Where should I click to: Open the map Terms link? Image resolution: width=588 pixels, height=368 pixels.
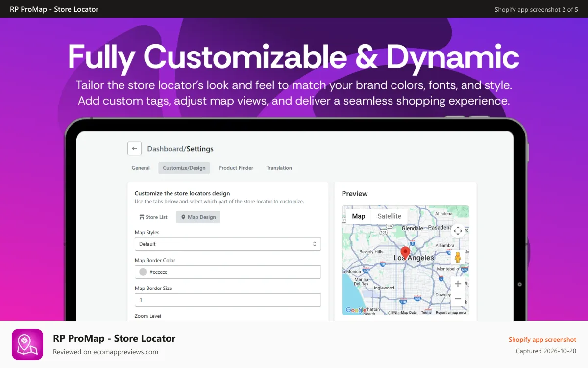(x=426, y=312)
